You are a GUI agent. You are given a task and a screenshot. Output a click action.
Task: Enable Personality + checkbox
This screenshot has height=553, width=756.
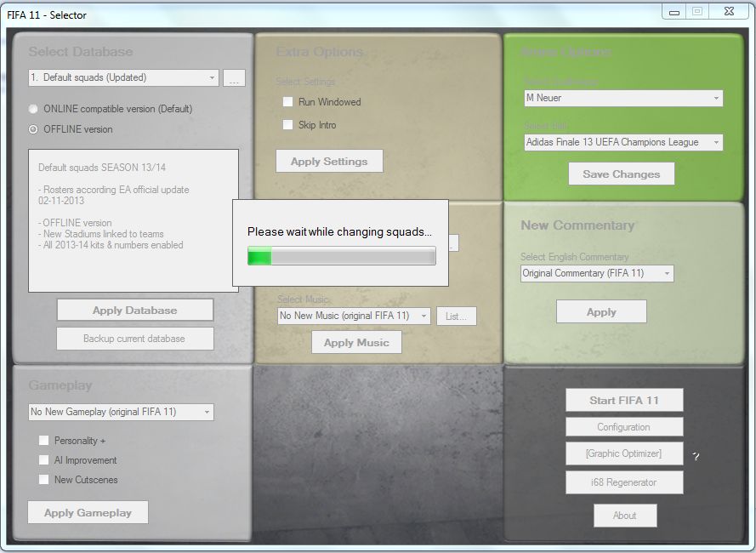click(43, 441)
